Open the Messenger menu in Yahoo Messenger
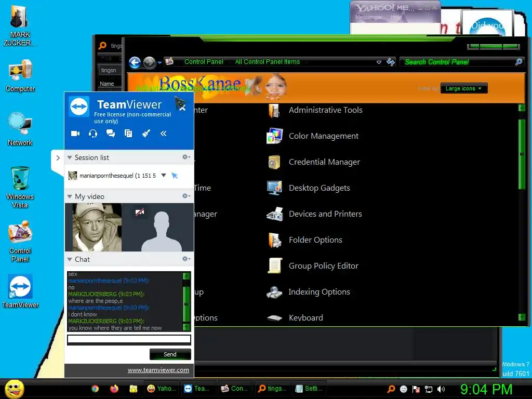This screenshot has width=532, height=399. coord(368,17)
